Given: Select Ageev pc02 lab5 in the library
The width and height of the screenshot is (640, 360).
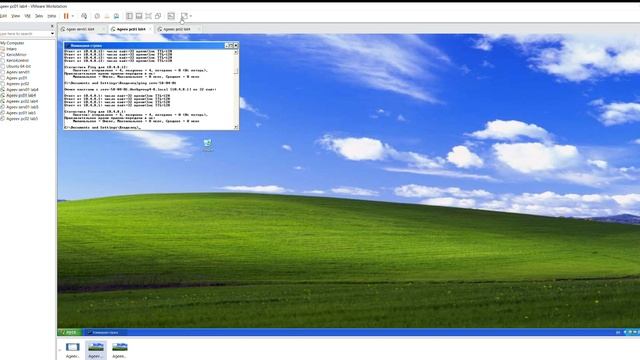Looking at the screenshot, I should pyautogui.click(x=22, y=118).
